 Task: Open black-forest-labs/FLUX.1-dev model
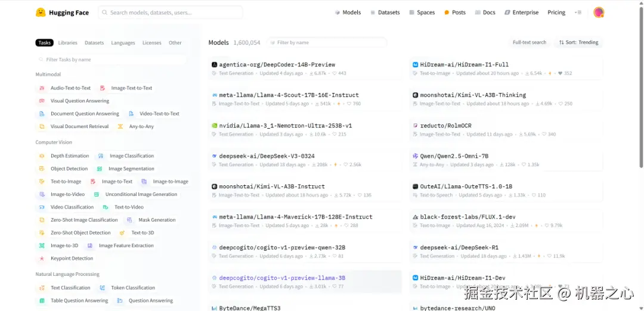(506, 220)
